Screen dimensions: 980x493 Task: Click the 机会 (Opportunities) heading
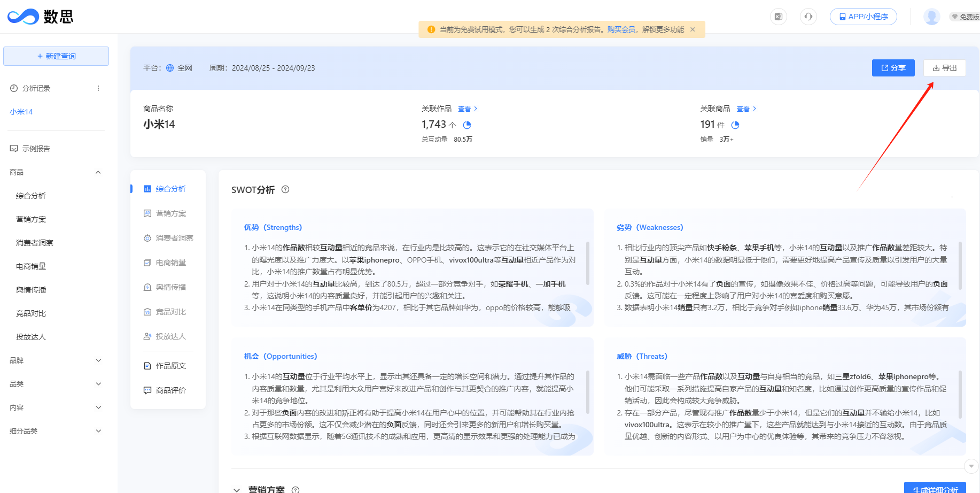point(281,356)
